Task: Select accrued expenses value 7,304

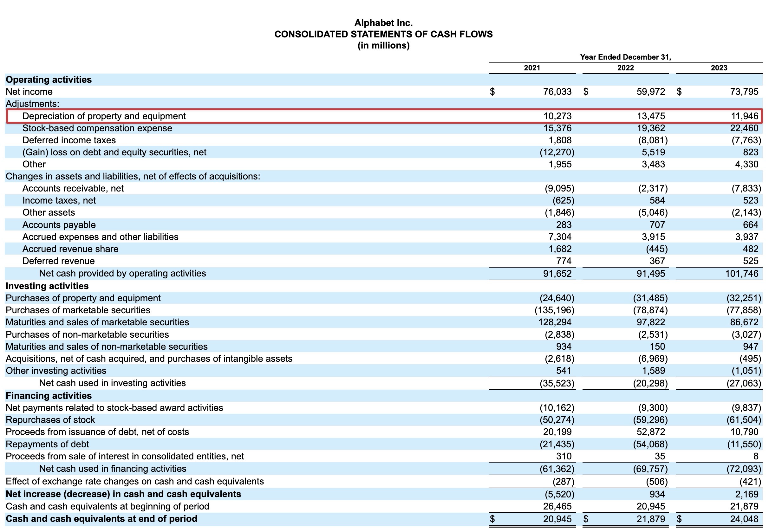Action: click(x=560, y=237)
